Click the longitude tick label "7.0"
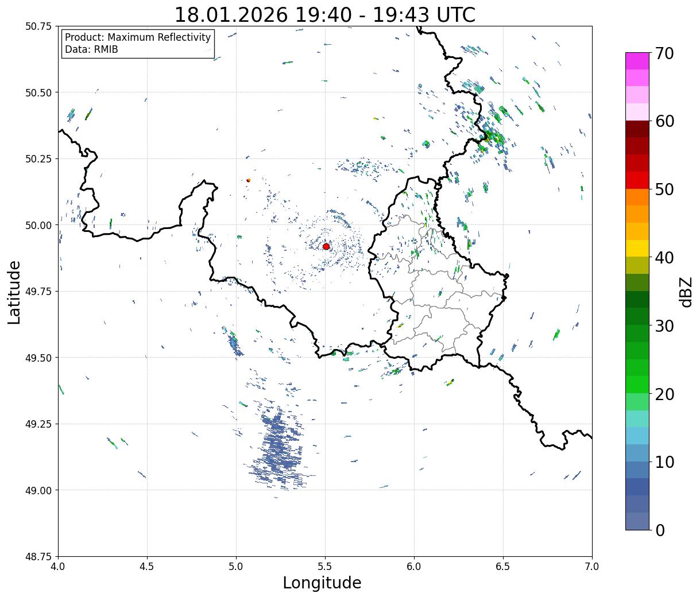The height and width of the screenshot is (597, 700). click(x=592, y=567)
